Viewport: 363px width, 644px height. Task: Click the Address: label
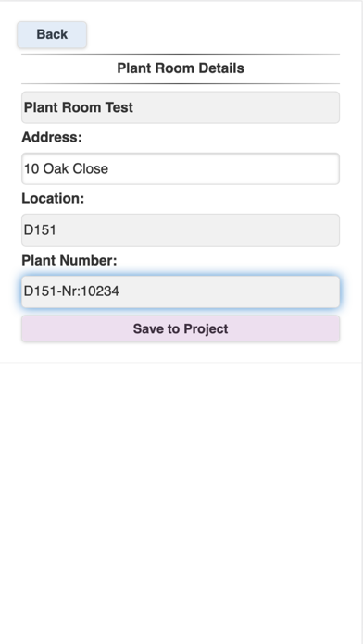coord(52,137)
